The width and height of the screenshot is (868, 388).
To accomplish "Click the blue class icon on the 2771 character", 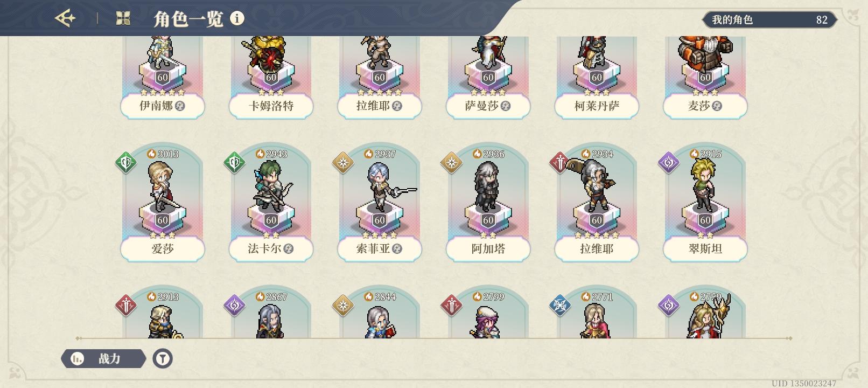I will point(560,305).
